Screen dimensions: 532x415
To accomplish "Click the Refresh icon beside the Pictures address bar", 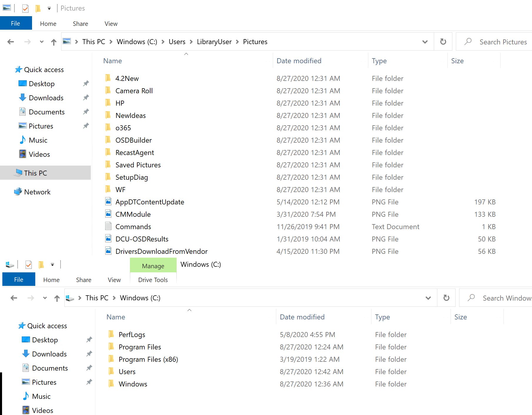I will (443, 42).
